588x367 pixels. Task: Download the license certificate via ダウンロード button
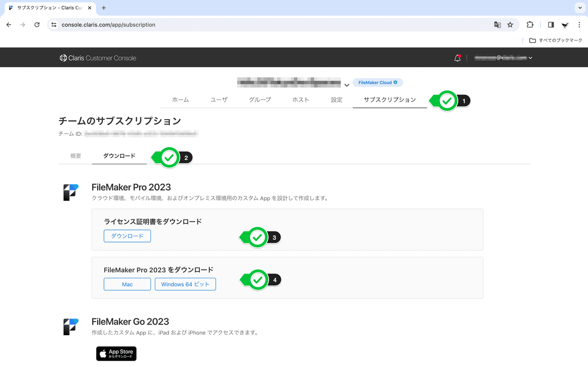(x=127, y=236)
